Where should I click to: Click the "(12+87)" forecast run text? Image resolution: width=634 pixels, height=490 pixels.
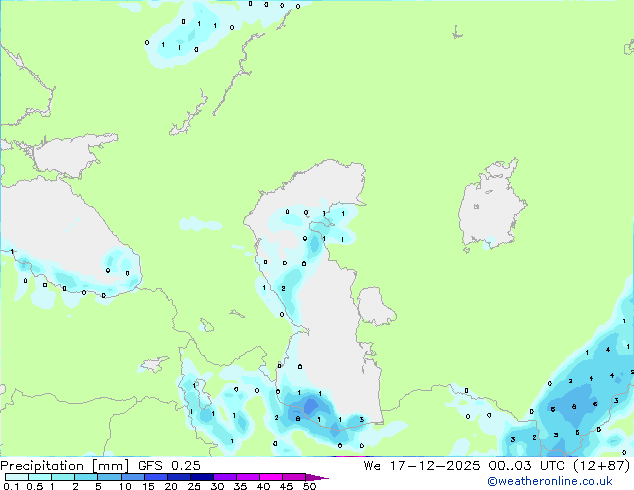(602, 466)
